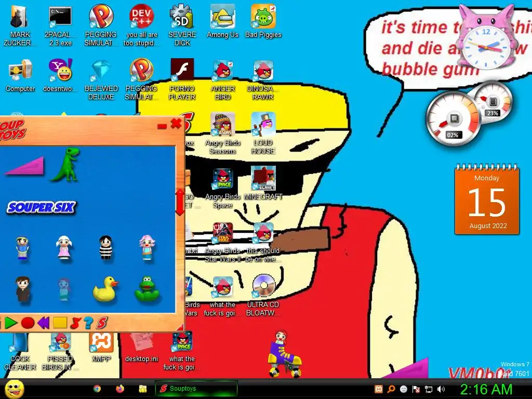Click the orange magnifier tray icon

(x=391, y=389)
